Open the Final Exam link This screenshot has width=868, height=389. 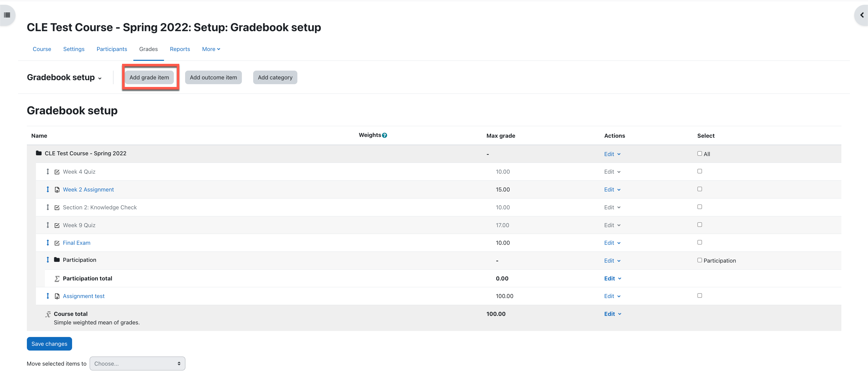[77, 243]
